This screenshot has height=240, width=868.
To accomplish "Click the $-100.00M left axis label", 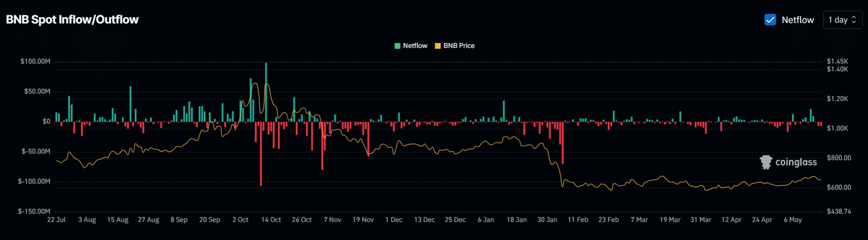I will (34, 181).
